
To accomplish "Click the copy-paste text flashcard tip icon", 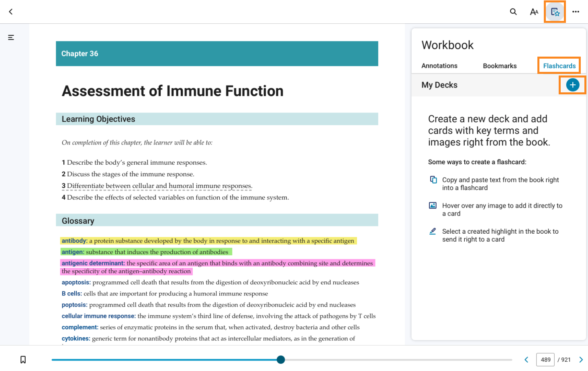I will [433, 179].
